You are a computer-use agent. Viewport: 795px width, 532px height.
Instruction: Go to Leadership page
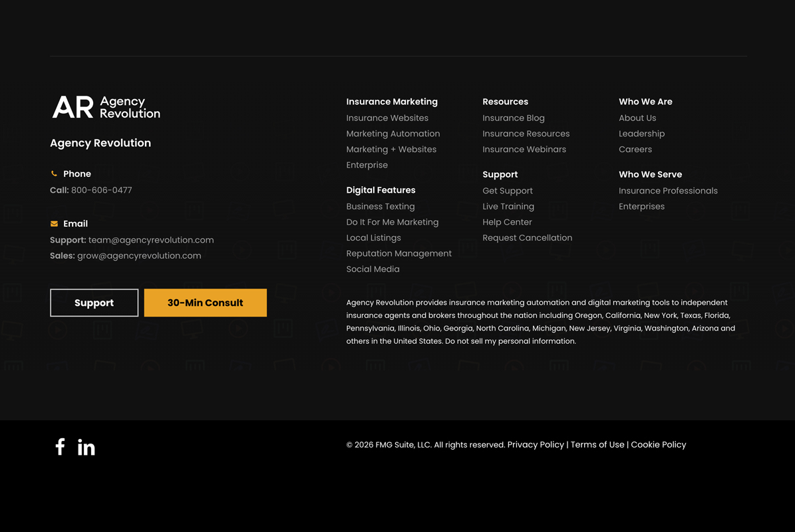642,133
